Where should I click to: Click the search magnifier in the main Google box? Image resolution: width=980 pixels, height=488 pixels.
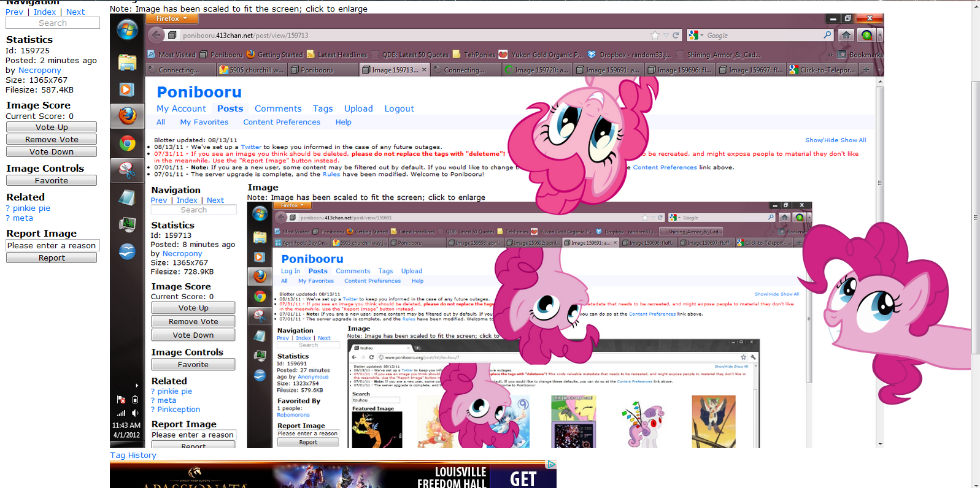827,35
